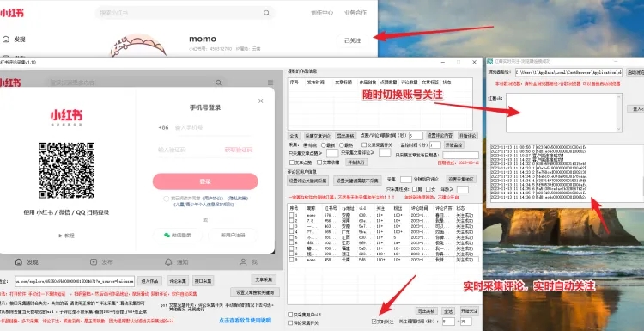The width and height of the screenshot is (644, 331).
Task: Click the 年龄 age threshold field
Action: click(463, 189)
